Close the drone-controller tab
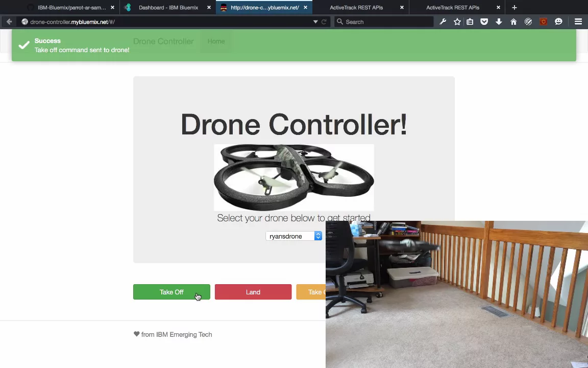 [305, 8]
